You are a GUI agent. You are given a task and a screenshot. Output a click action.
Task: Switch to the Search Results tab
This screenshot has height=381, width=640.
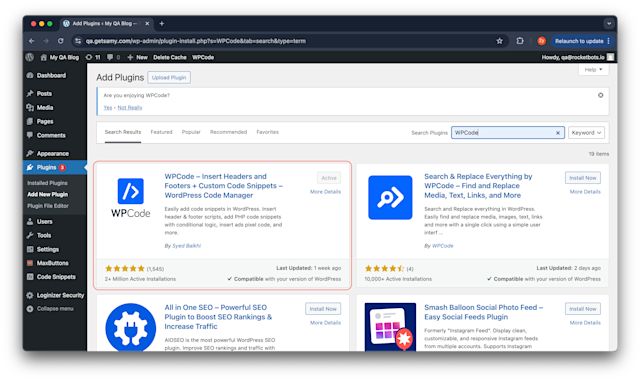coord(123,132)
